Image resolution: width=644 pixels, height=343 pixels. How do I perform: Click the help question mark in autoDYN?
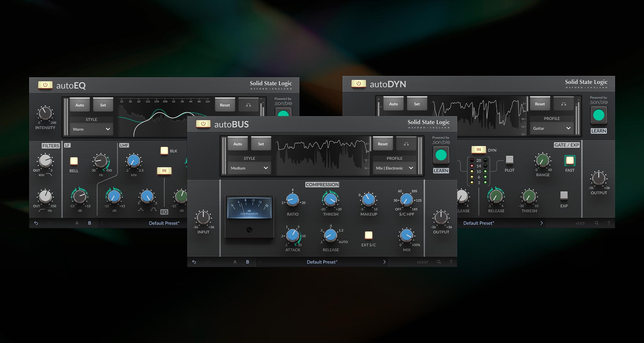tap(609, 223)
